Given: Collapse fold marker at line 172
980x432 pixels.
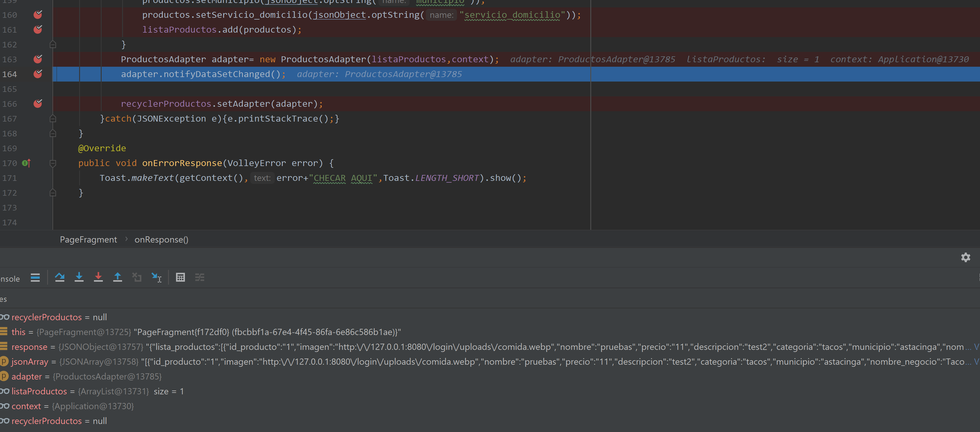Looking at the screenshot, I should click(x=53, y=193).
